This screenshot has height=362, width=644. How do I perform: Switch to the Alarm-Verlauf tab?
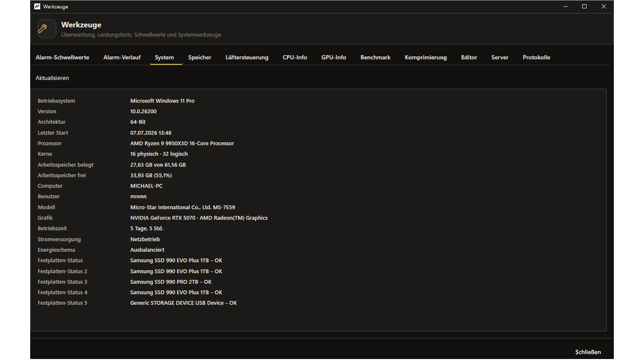122,57
